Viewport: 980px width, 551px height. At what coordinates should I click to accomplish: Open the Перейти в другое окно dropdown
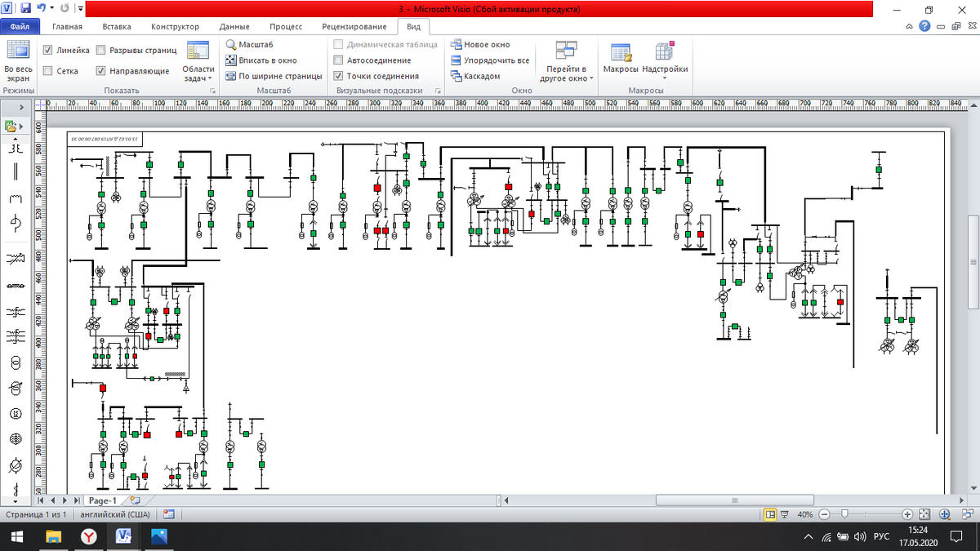567,62
